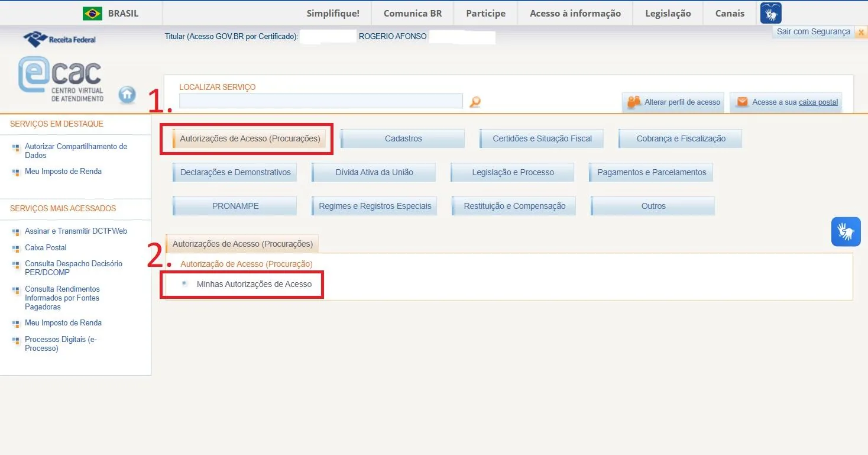Click into the Localizar Serviço search field
The width and height of the screenshot is (868, 455).
click(321, 101)
